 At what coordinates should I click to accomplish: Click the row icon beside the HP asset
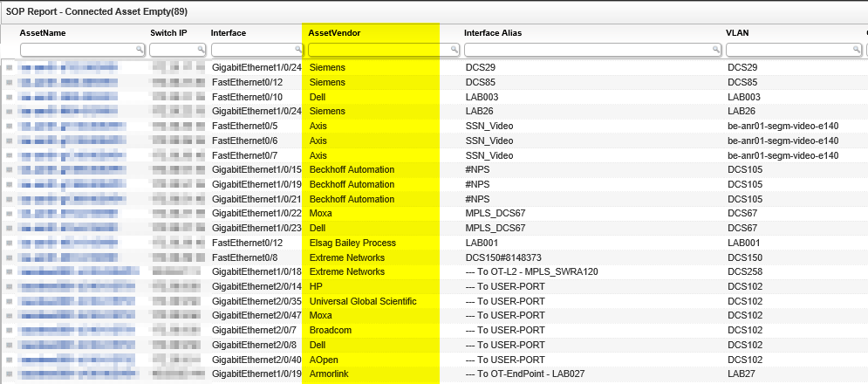(10, 286)
